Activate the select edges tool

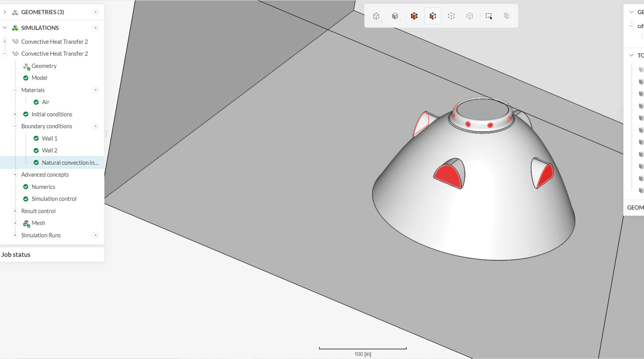coord(451,16)
